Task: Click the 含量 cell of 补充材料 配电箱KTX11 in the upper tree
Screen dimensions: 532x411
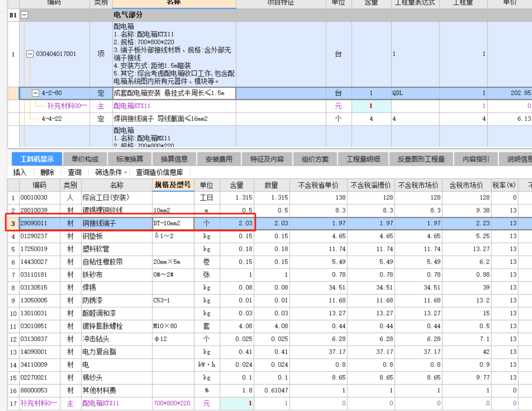Action: [371, 106]
